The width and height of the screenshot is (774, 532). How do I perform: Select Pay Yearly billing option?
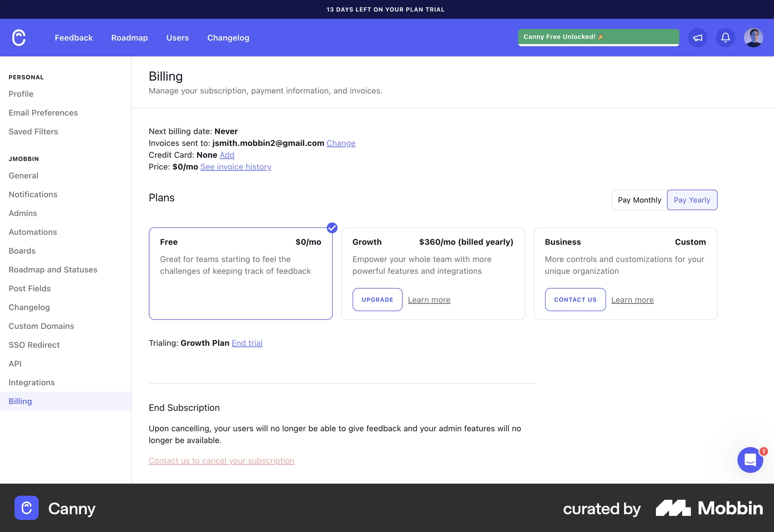coord(692,200)
